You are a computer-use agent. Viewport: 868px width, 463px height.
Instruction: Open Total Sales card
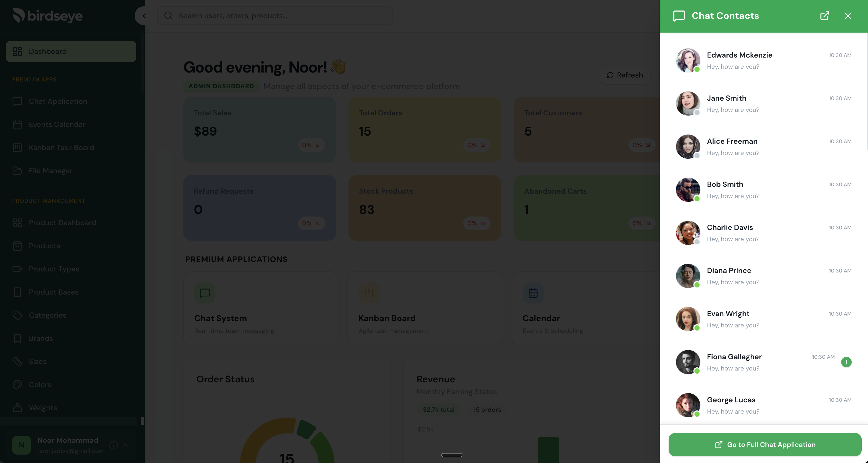pyautogui.click(x=259, y=130)
